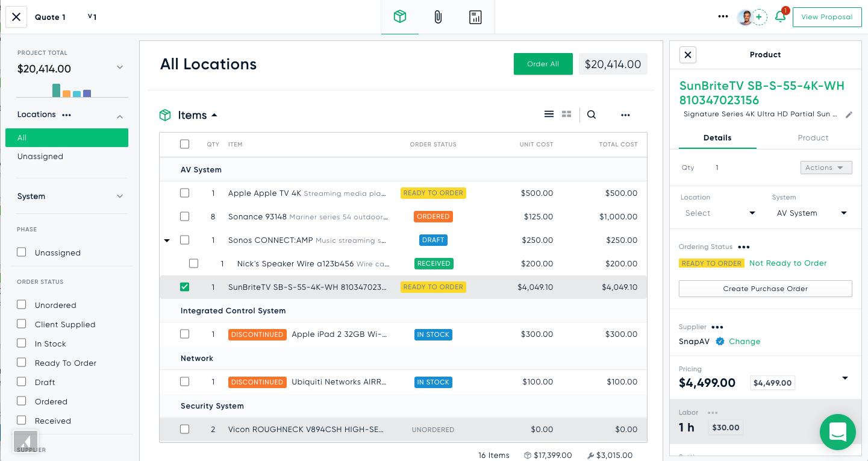Click the verified supplier badge icon
868x461 pixels.
[720, 341]
